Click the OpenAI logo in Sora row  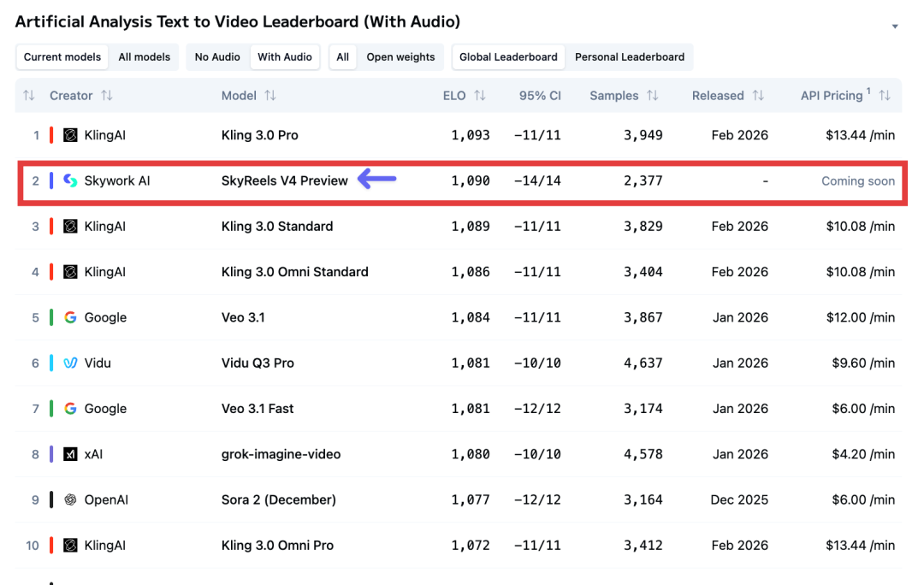coord(70,499)
